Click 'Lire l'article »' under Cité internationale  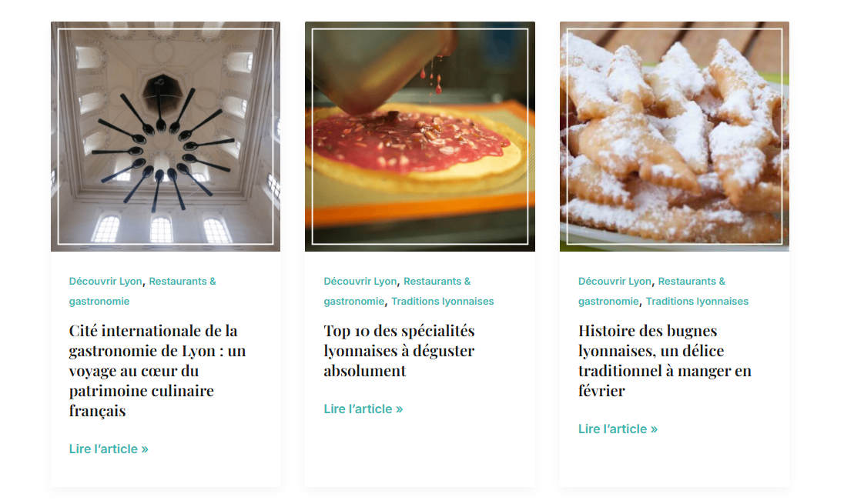(109, 449)
